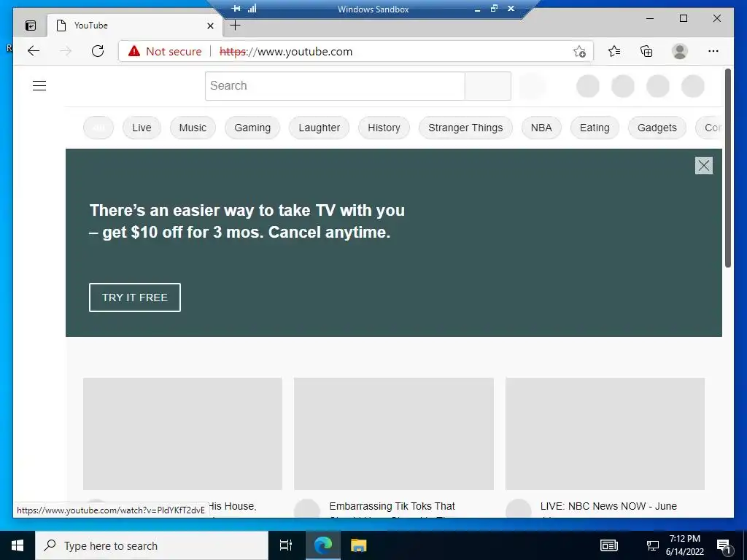This screenshot has width=747, height=560.
Task: Select the All filter chip
Action: (98, 128)
